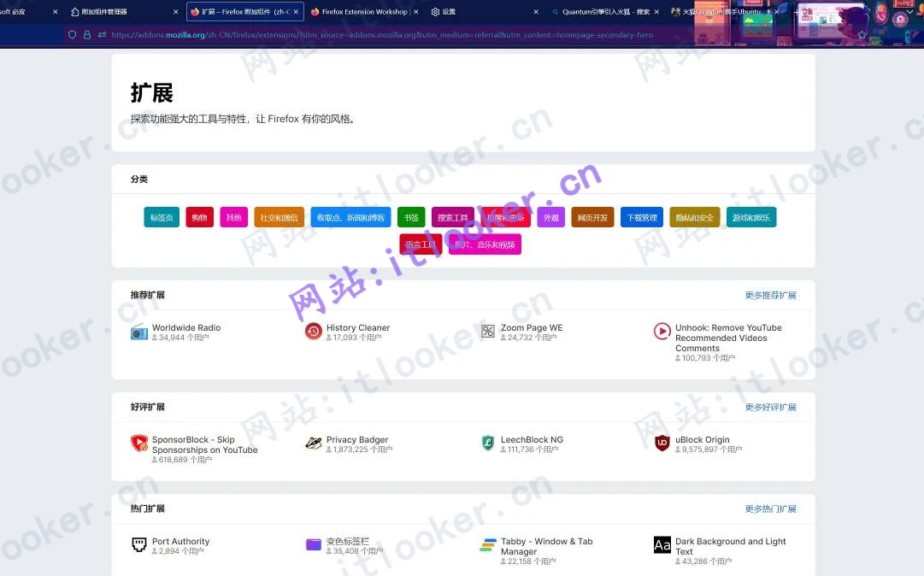Open the 下载管理 category

pos(642,217)
